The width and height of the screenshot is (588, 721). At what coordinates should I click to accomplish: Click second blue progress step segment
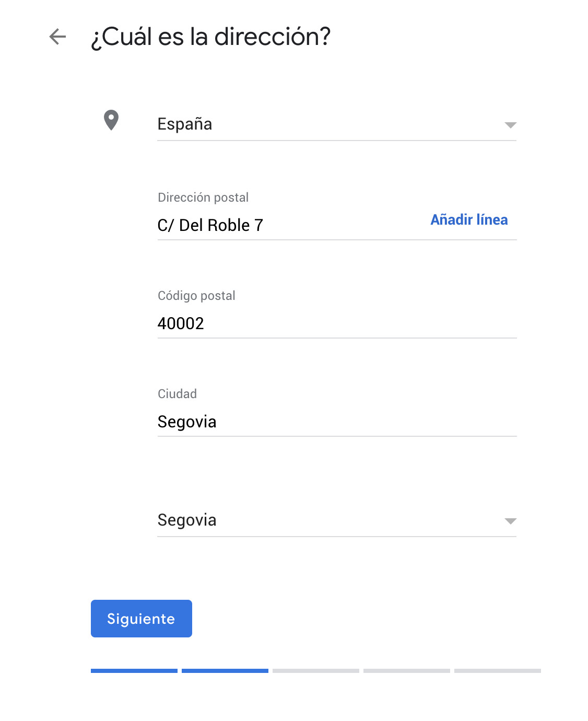click(225, 671)
